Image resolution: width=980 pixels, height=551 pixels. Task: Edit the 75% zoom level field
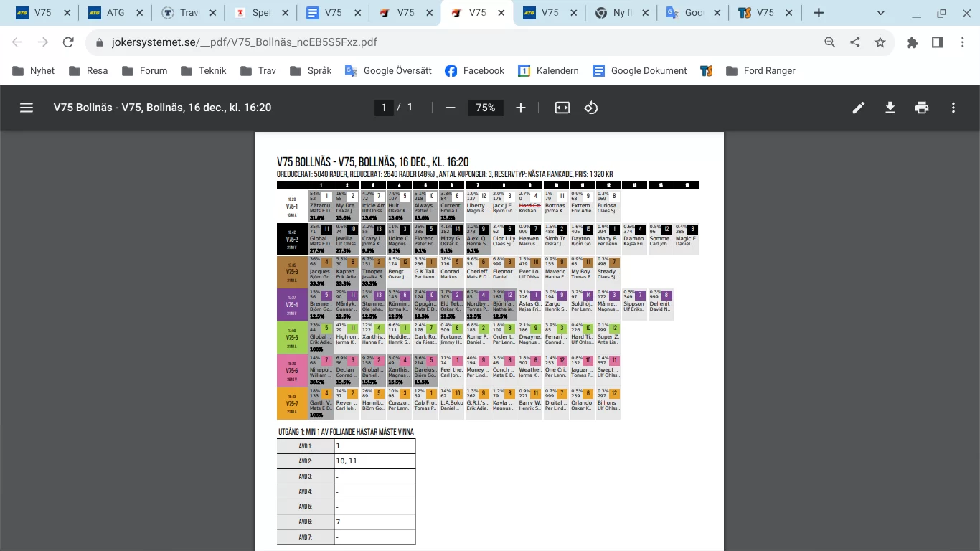[x=486, y=108]
